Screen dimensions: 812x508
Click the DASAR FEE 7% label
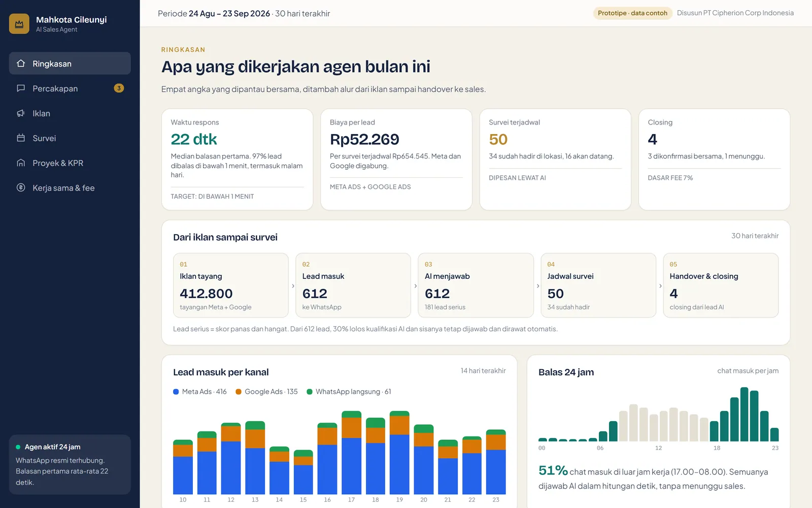pyautogui.click(x=670, y=178)
